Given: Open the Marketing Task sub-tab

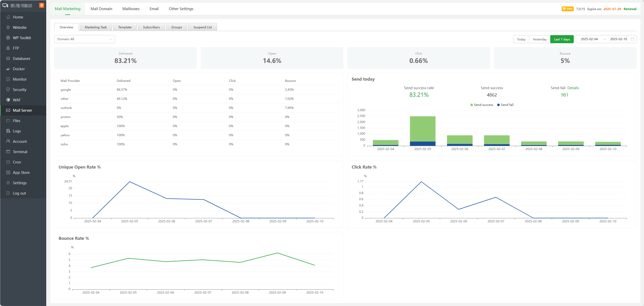Looking at the screenshot, I should tap(96, 27).
